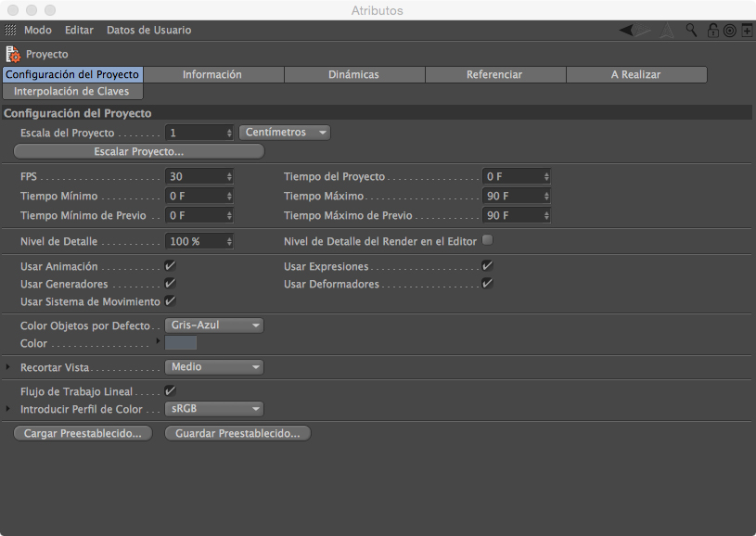Open the Centímetros unit dropdown
Viewport: 756px width, 536px height.
click(x=285, y=133)
